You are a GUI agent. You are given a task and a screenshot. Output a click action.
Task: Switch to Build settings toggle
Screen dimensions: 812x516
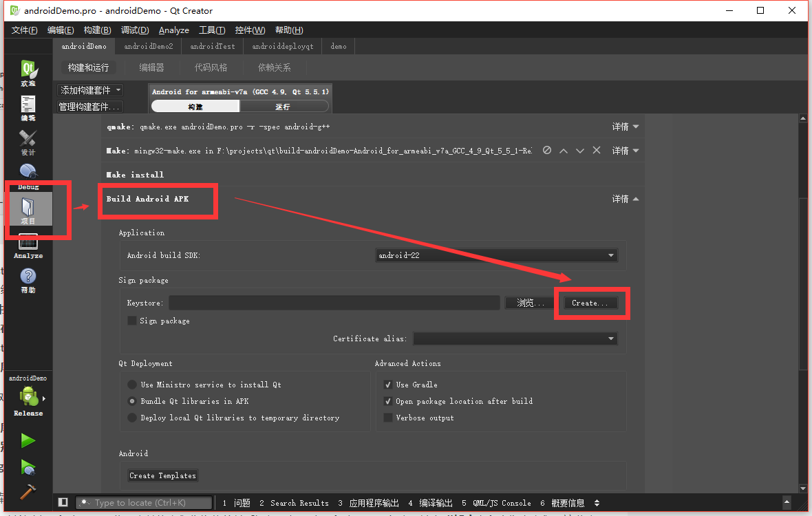click(x=195, y=107)
